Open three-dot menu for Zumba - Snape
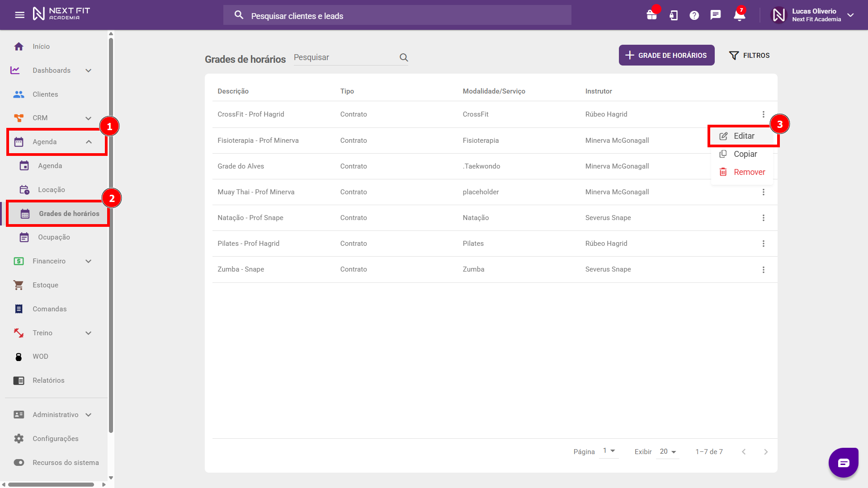The width and height of the screenshot is (868, 488). [763, 270]
